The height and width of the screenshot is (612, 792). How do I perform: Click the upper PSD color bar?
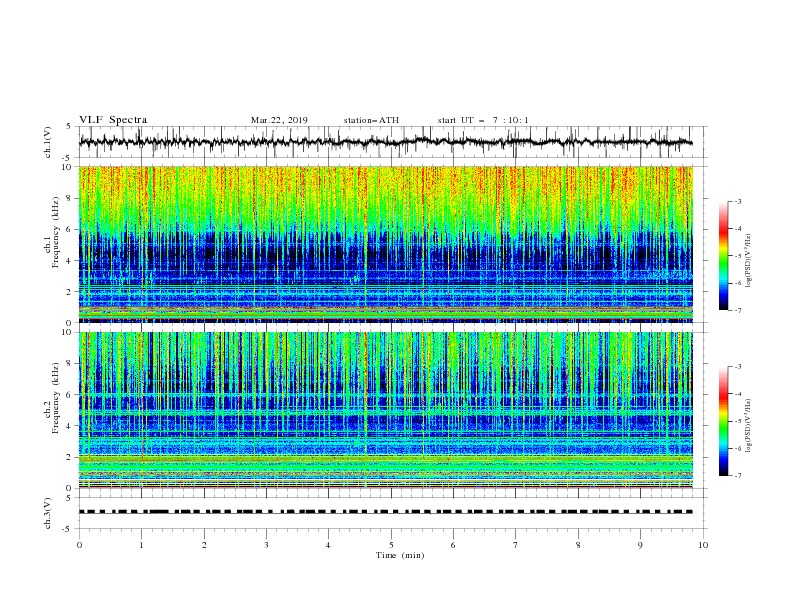723,256
